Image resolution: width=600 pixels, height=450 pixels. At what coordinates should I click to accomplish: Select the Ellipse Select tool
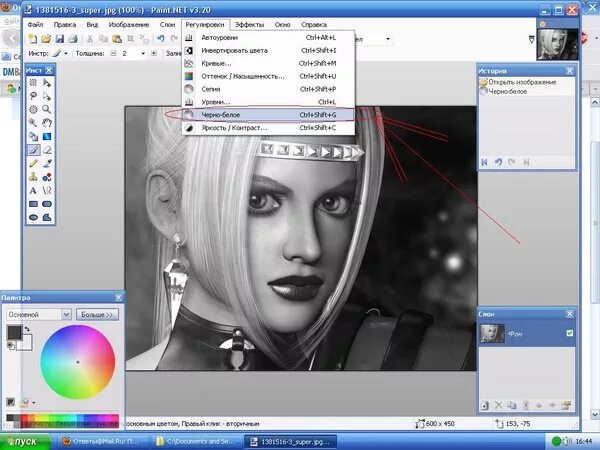(x=34, y=109)
